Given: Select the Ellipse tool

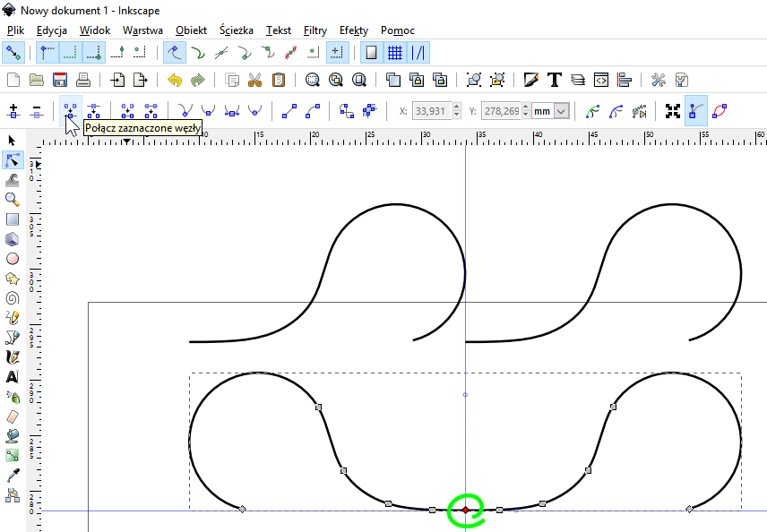Looking at the screenshot, I should click(13, 259).
